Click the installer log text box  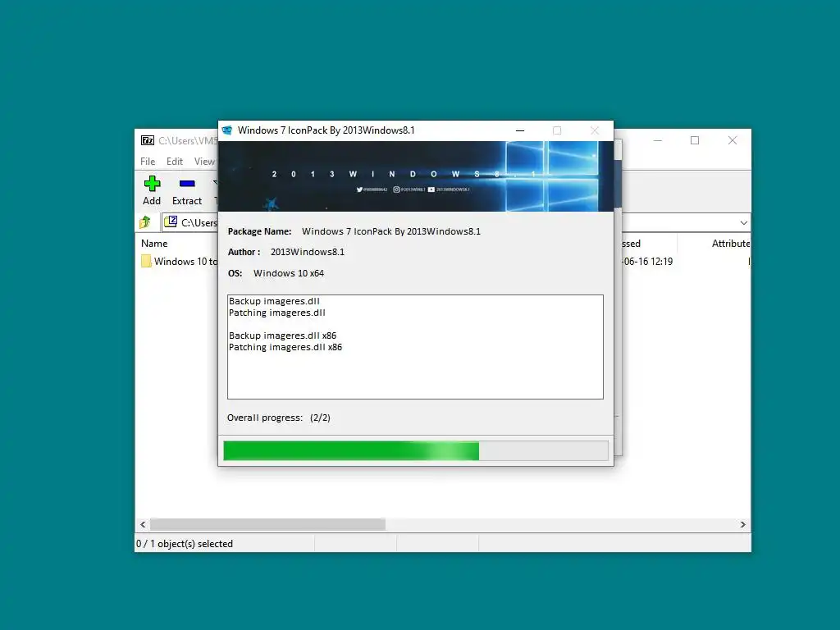415,347
